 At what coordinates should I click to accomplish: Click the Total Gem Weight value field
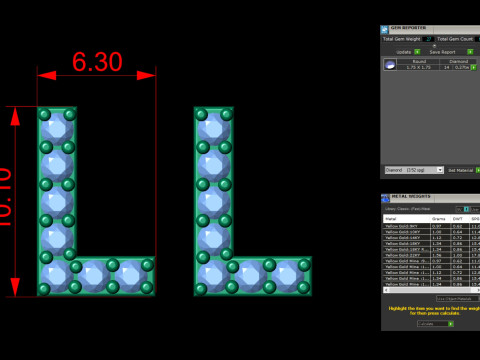[x=428, y=39]
